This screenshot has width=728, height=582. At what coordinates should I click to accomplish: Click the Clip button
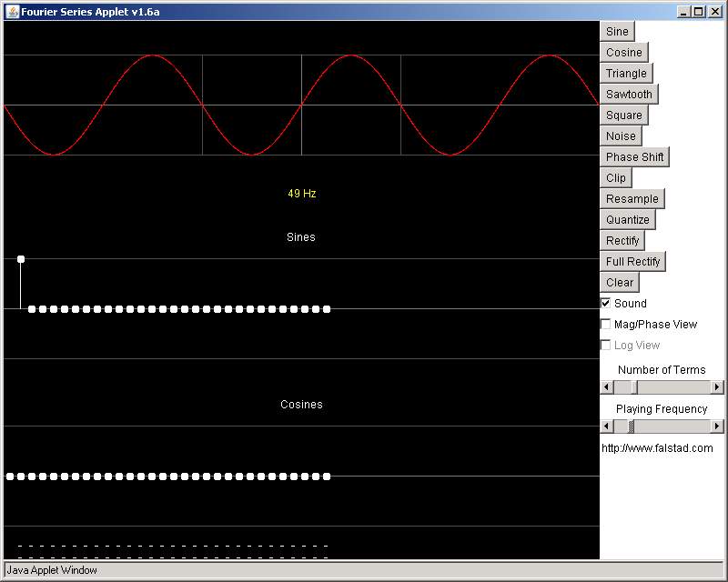(616, 178)
